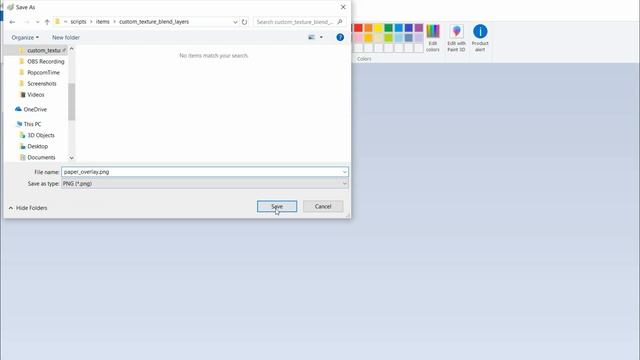Change your view icon button
This screenshot has height=360, width=640.
311,38
